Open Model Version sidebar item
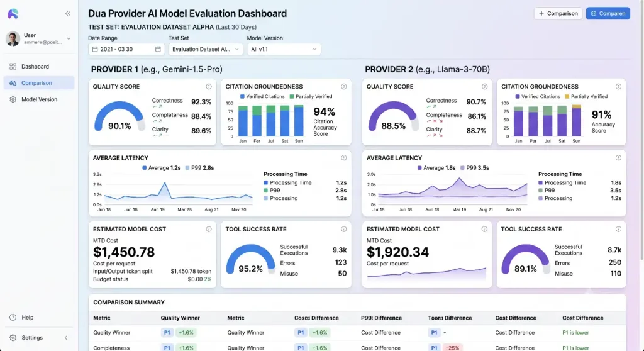This screenshot has height=351, width=644. (x=39, y=99)
